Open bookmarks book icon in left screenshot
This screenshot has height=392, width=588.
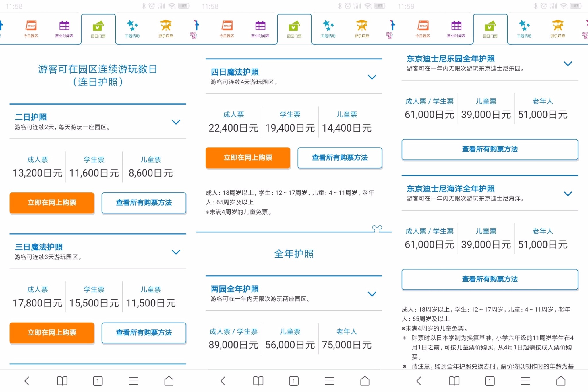[x=62, y=381]
